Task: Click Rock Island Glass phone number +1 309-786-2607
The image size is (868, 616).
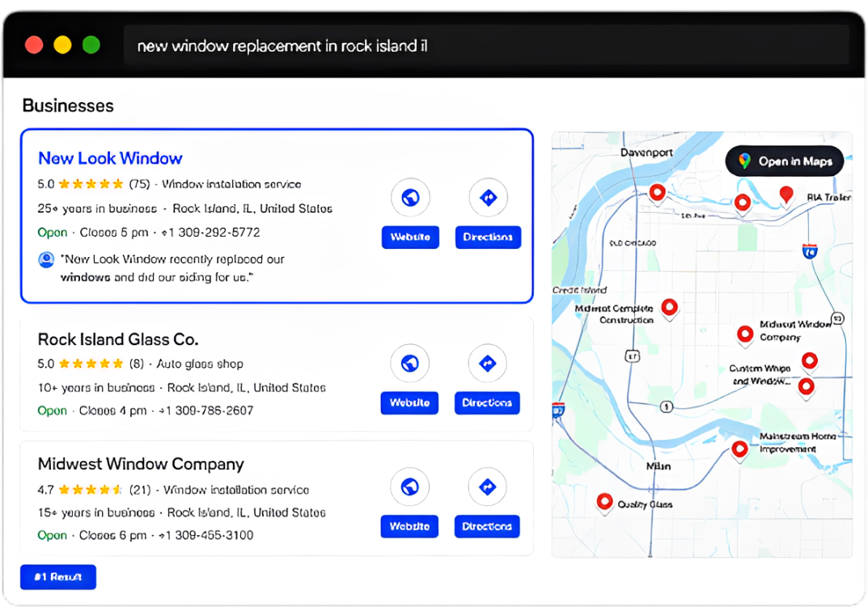Action: (x=206, y=411)
